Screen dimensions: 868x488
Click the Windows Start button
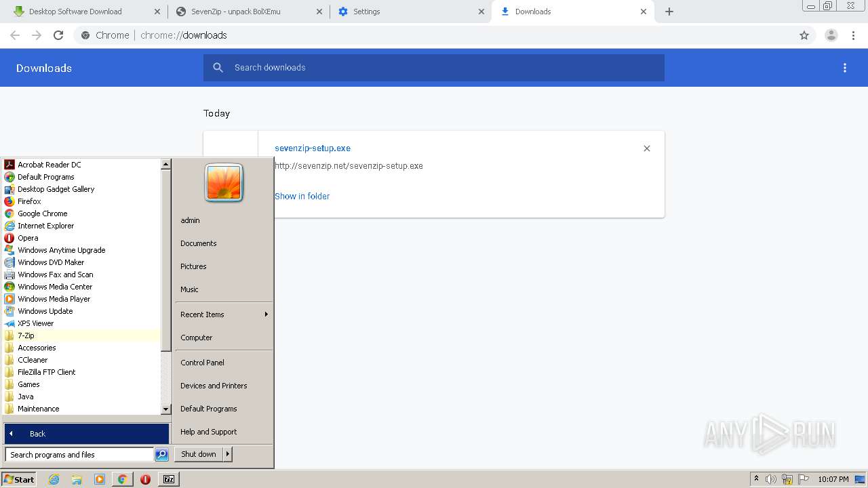click(19, 479)
